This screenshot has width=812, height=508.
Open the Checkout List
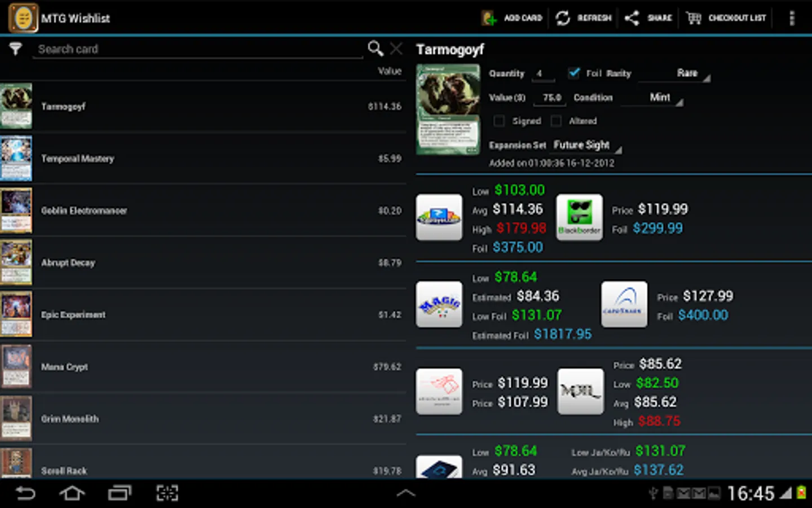coord(726,18)
